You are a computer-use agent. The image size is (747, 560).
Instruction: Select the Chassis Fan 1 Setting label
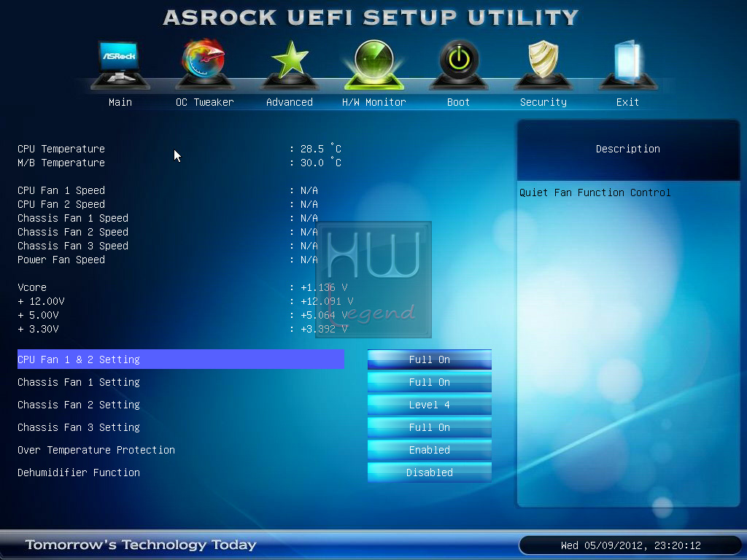pos(79,382)
